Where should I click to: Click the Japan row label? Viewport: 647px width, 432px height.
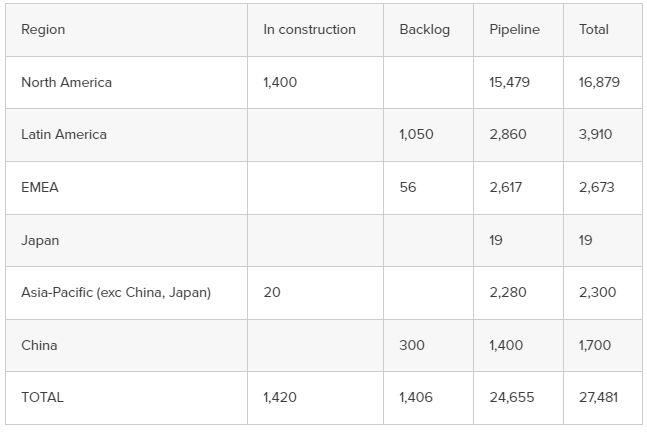[40, 240]
